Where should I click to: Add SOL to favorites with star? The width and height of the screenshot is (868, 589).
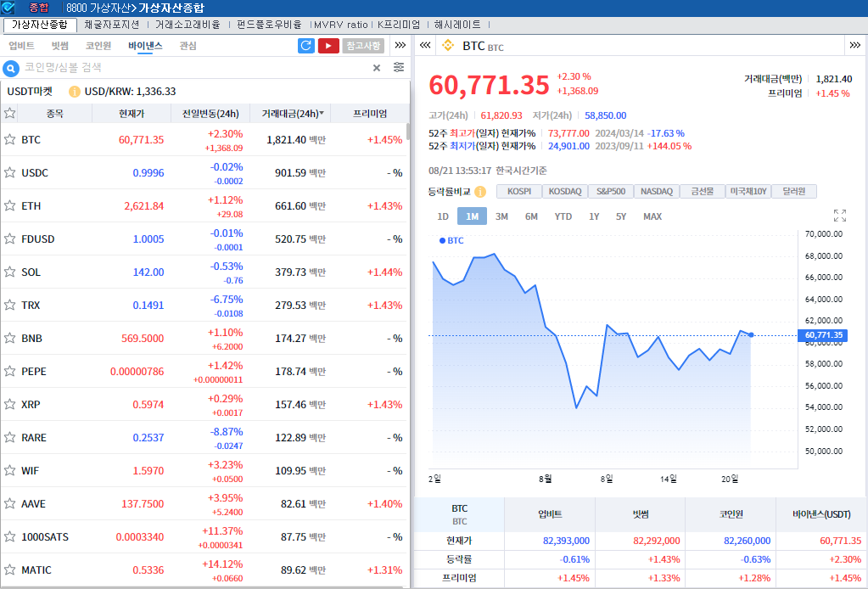click(10, 272)
